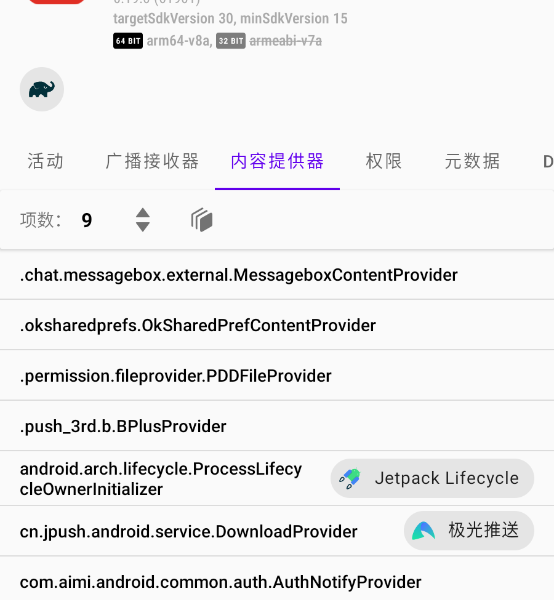Click the stacked library books icon
This screenshot has height=600, width=554.
pyautogui.click(x=202, y=220)
